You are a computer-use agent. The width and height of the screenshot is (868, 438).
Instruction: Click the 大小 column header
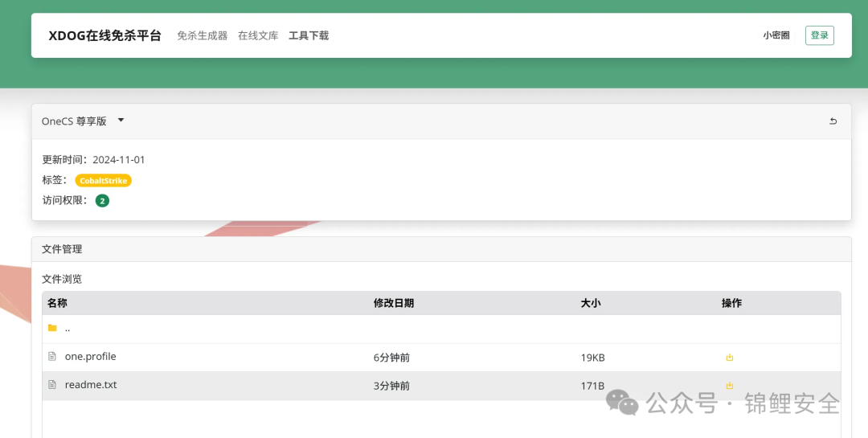point(591,303)
